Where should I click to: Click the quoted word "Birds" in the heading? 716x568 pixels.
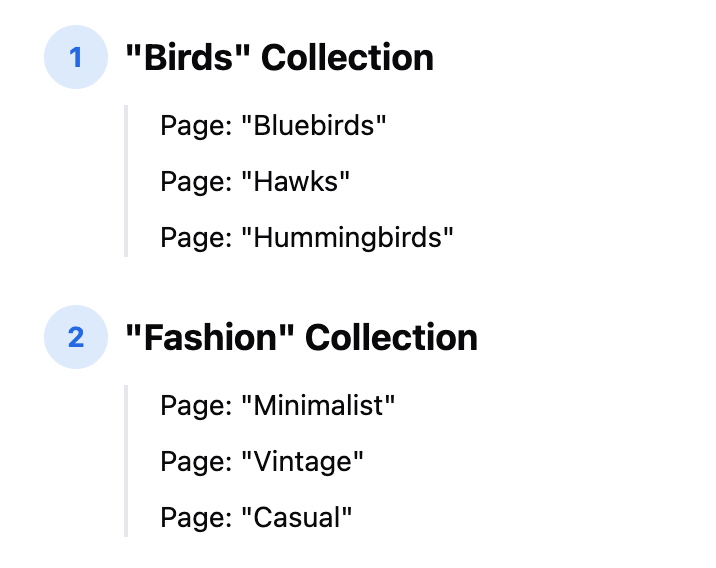tap(188, 57)
